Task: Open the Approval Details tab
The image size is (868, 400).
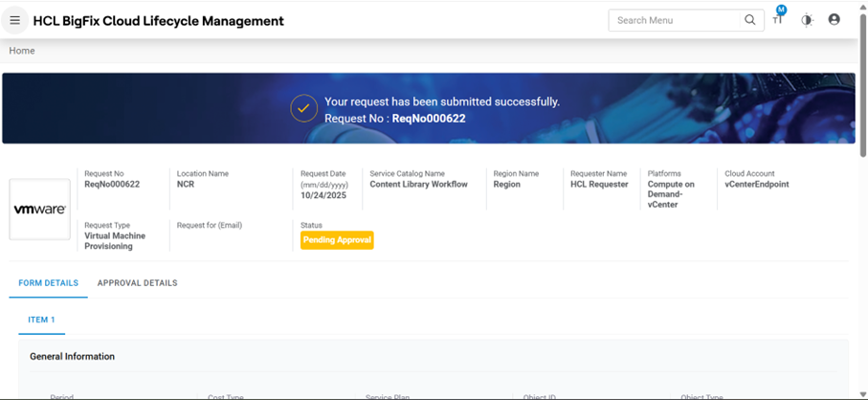Action: pos(137,283)
